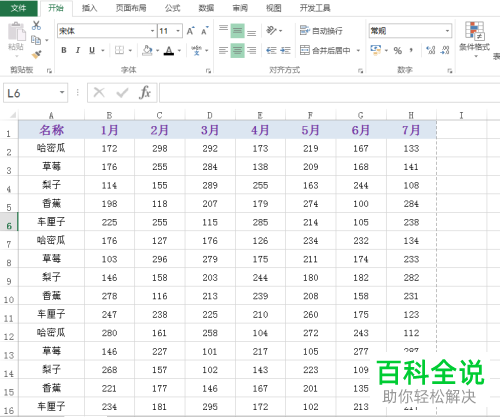Open font color dropdown arrow

tap(179, 51)
